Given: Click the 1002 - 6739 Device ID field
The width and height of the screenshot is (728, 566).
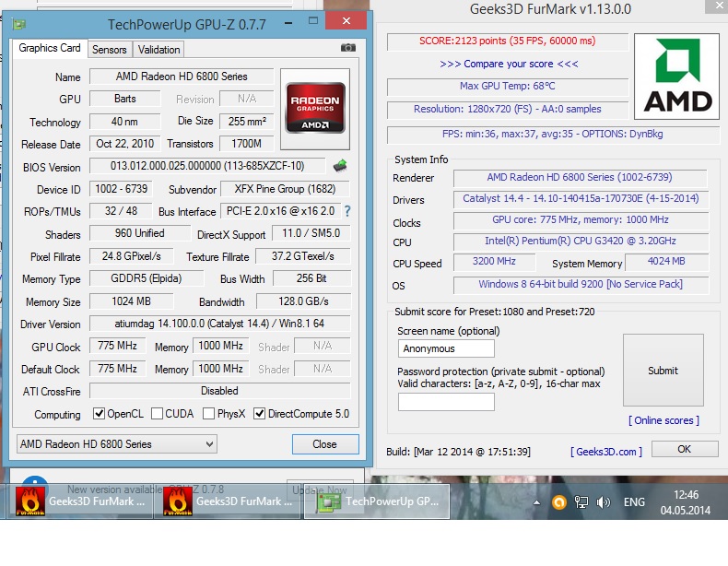Looking at the screenshot, I should (121, 189).
